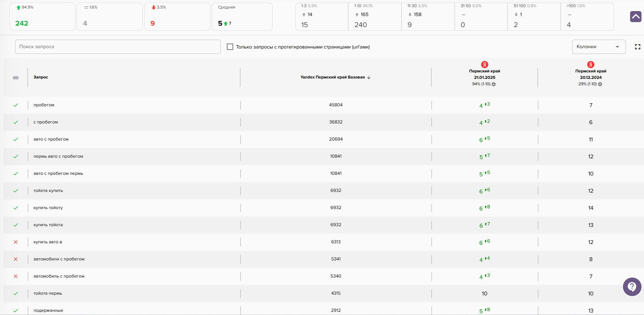Enable only queries with tagged URLs checkbox

pyautogui.click(x=230, y=47)
